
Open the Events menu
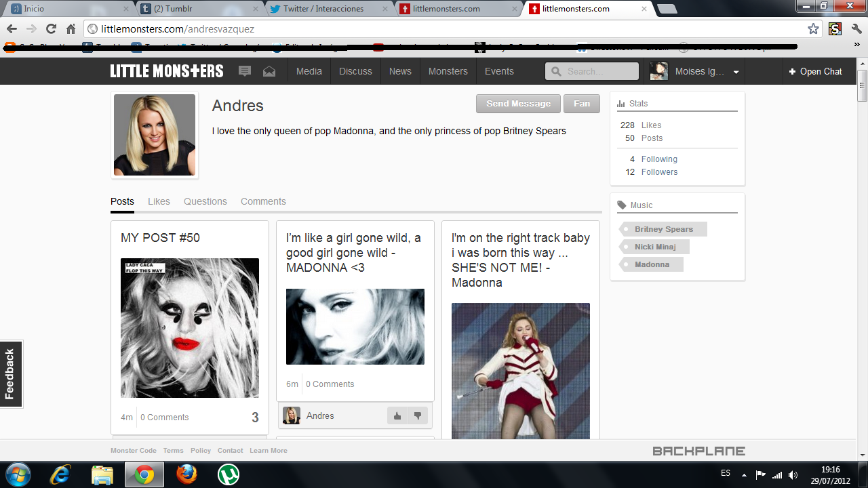click(499, 71)
